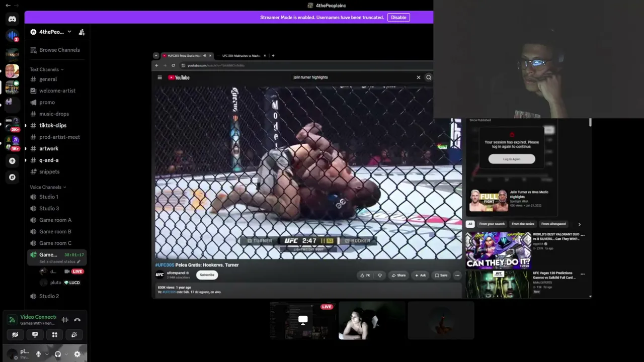Click the user avatar in the bottom panel
The image size is (644, 362).
(x=12, y=354)
